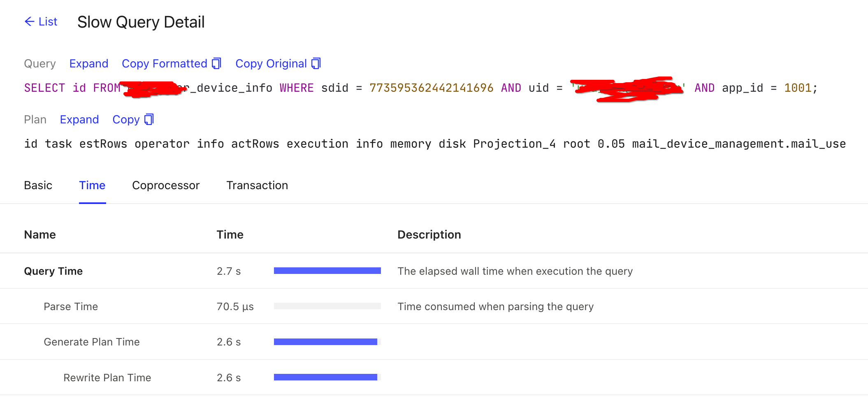This screenshot has width=868, height=408.
Task: Click the copy icon next to Copy Original
Action: tap(316, 63)
